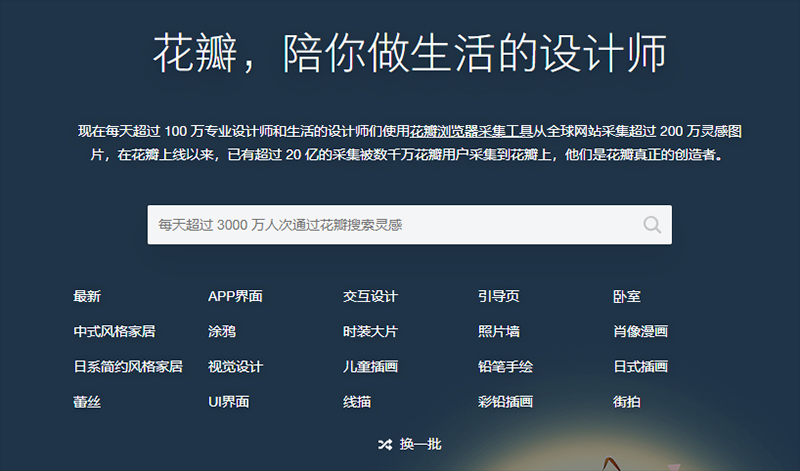Browse the 日系简约风格家居 tag
The height and width of the screenshot is (471, 800).
pyautogui.click(x=128, y=366)
